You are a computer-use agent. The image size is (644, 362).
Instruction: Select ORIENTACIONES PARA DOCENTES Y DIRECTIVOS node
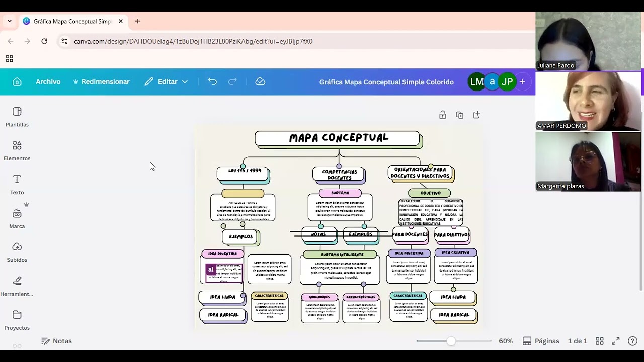pyautogui.click(x=421, y=173)
